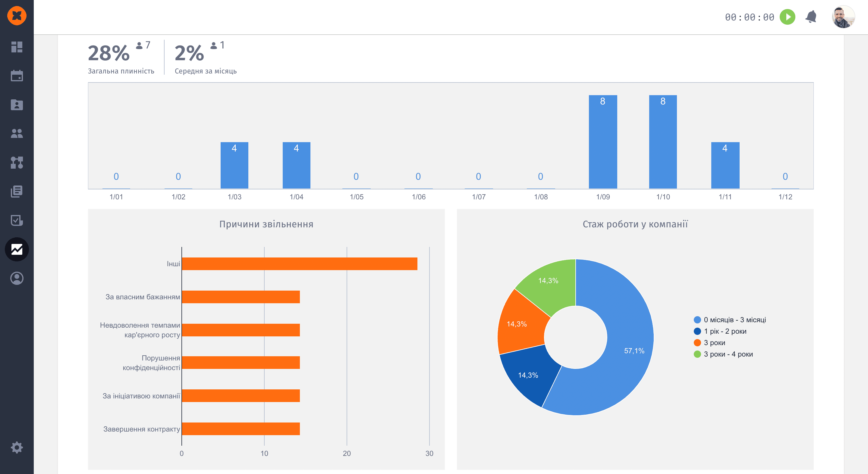Open the employee profile folder icon

click(17, 105)
